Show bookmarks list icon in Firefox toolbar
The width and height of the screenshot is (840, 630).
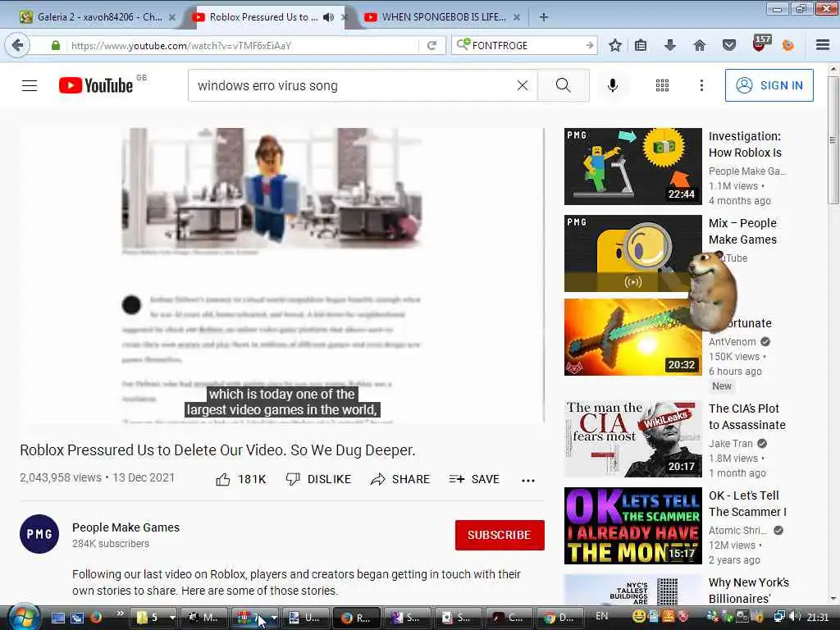click(x=641, y=46)
